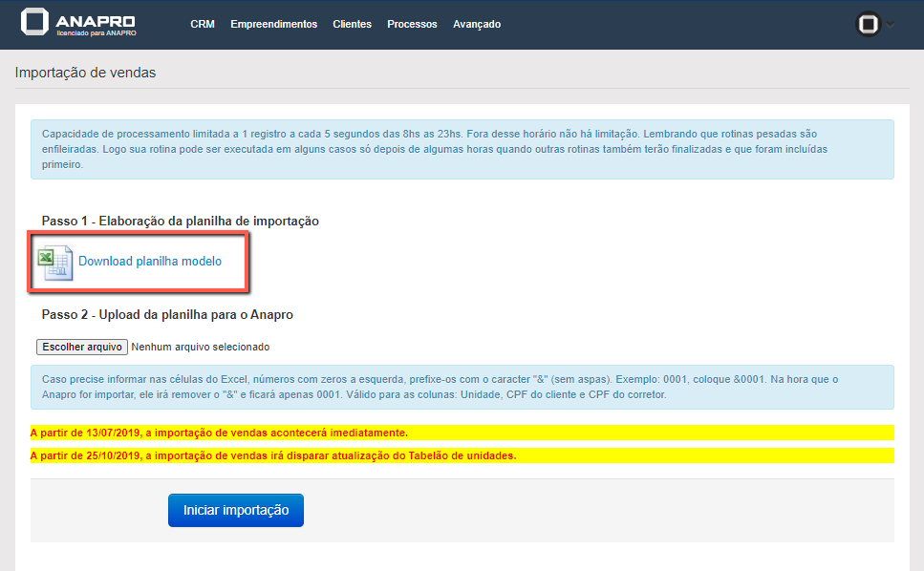924x571 pixels.
Task: Click the processing capacity info box
Action: [462, 149]
